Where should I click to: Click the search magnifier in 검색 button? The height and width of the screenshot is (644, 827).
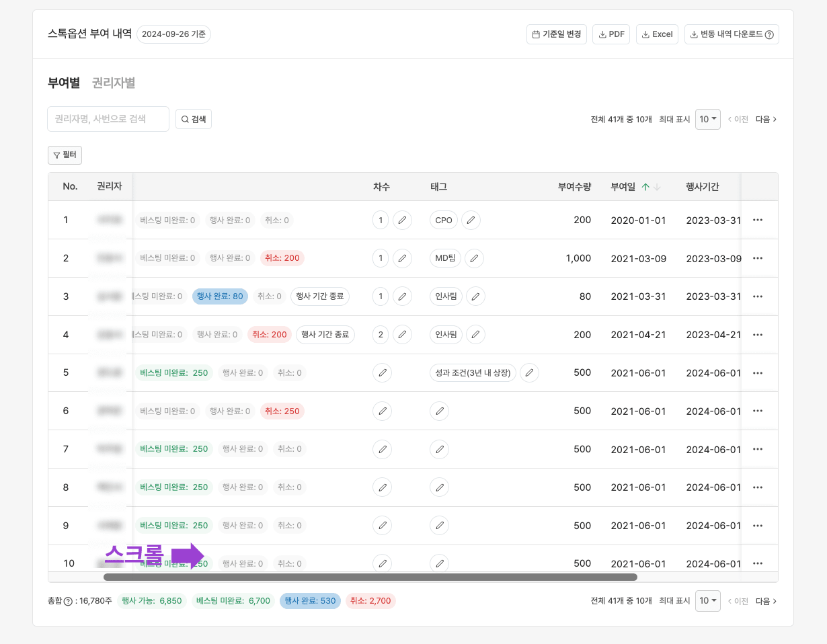[x=185, y=118]
